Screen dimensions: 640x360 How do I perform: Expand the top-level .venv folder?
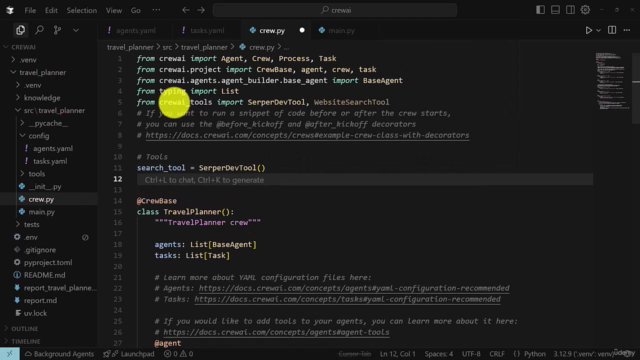[x=28, y=60]
